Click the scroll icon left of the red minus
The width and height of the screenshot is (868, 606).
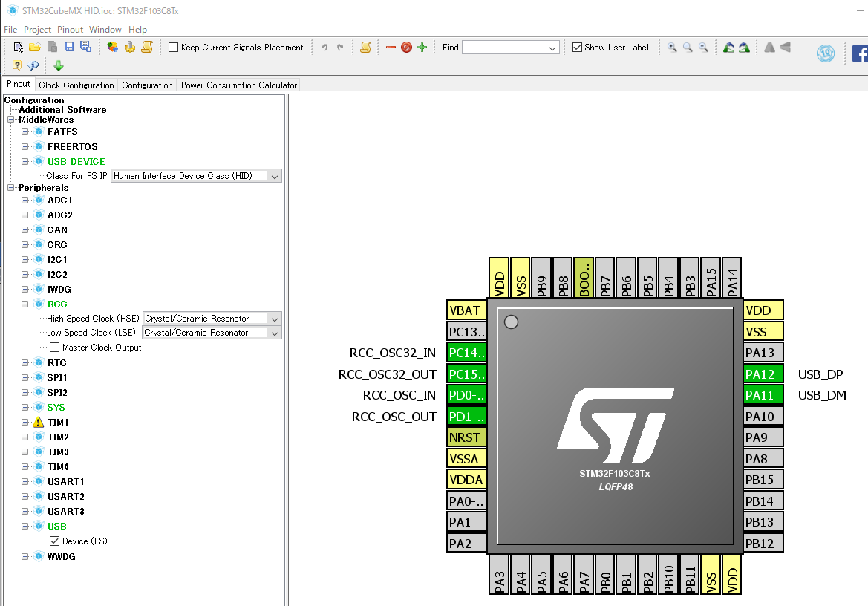pyautogui.click(x=365, y=47)
